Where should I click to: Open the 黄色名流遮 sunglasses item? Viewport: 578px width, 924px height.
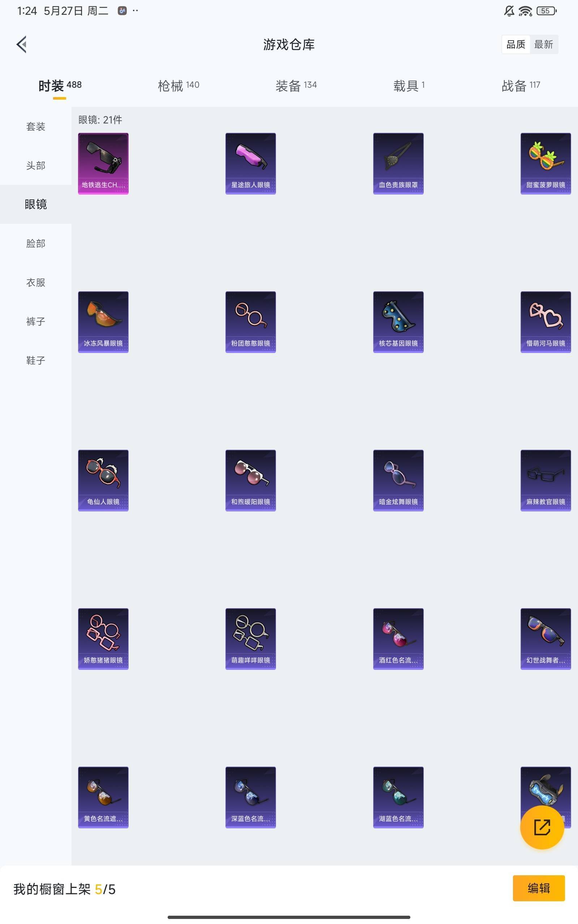click(x=103, y=797)
